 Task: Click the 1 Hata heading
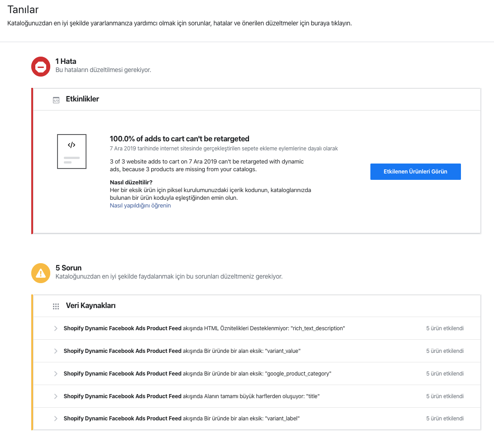[x=66, y=61]
